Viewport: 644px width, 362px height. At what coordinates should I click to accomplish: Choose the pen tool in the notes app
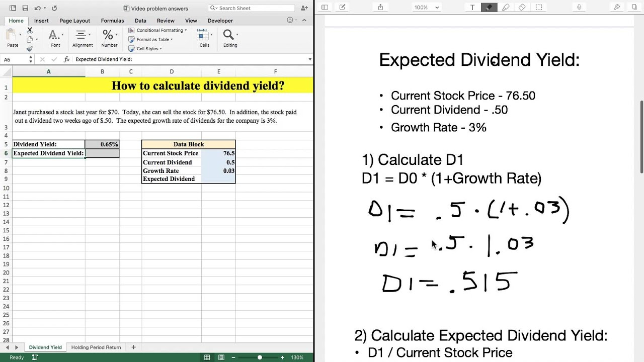click(x=489, y=8)
